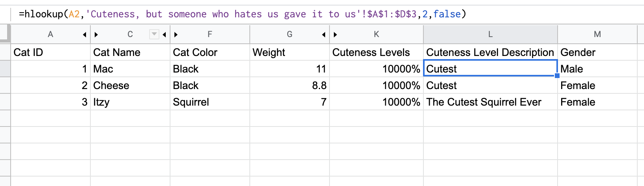This screenshot has width=644, height=186.
Task: Select the weight cell showing 8.8
Action: (x=290, y=85)
